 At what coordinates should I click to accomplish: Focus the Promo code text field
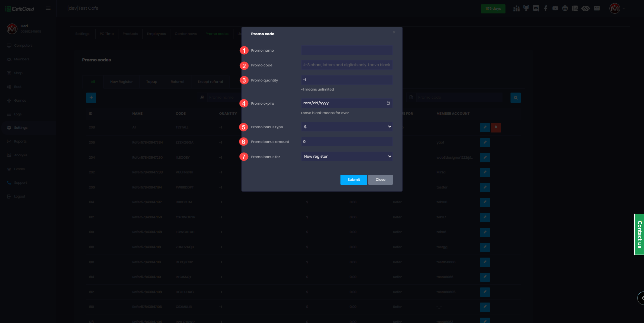[x=346, y=65]
